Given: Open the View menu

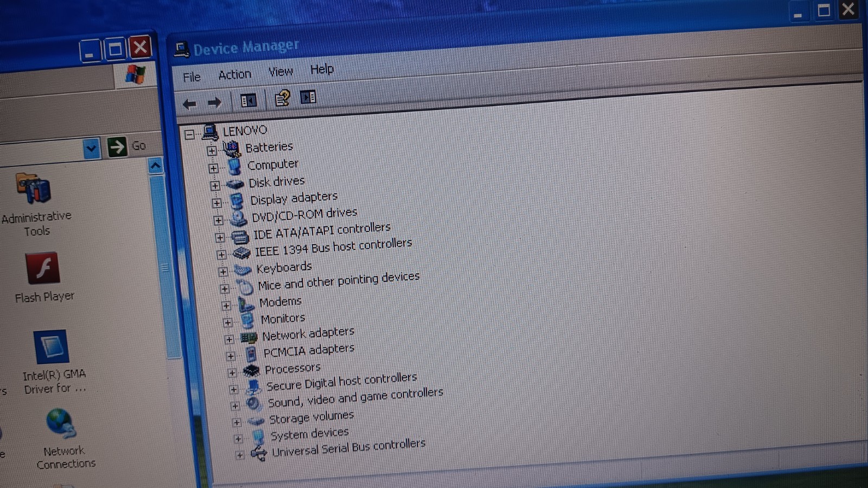Looking at the screenshot, I should [x=280, y=72].
